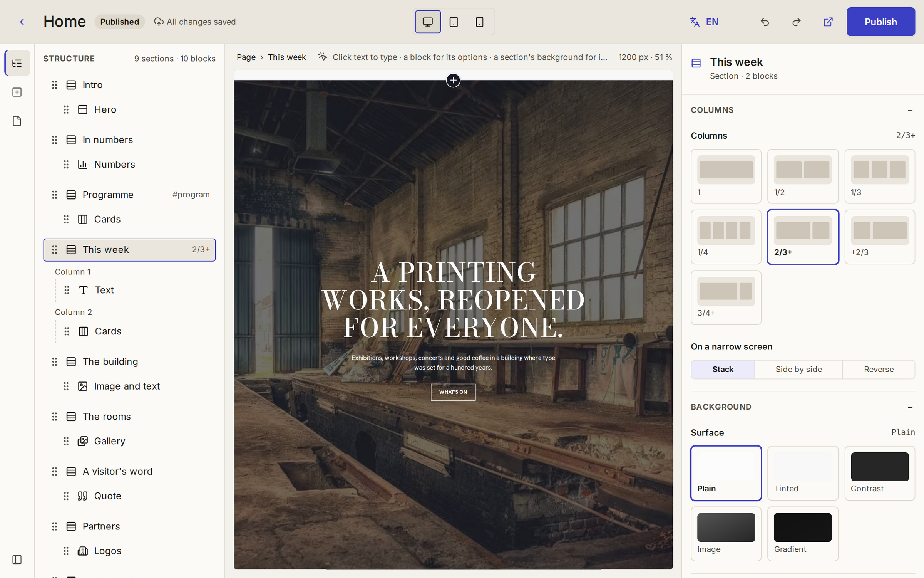Select the Numbers block with chart icon

point(135,165)
